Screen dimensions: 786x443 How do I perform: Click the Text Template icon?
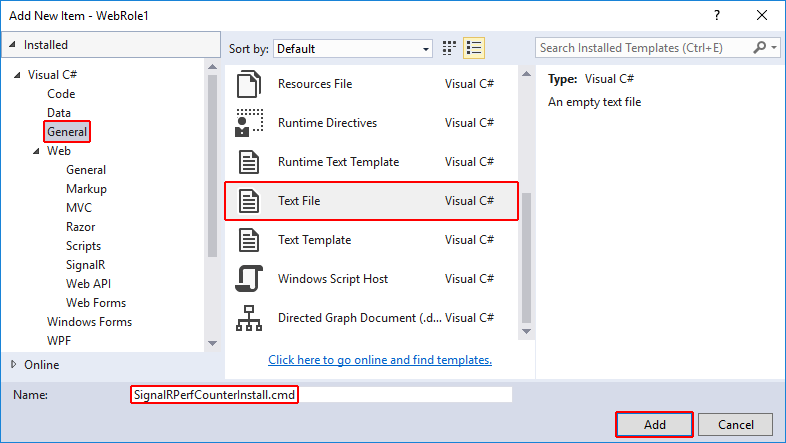coord(247,240)
